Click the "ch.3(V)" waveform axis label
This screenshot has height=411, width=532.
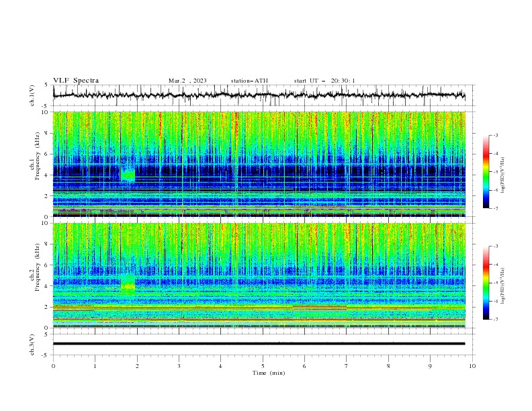(32, 345)
